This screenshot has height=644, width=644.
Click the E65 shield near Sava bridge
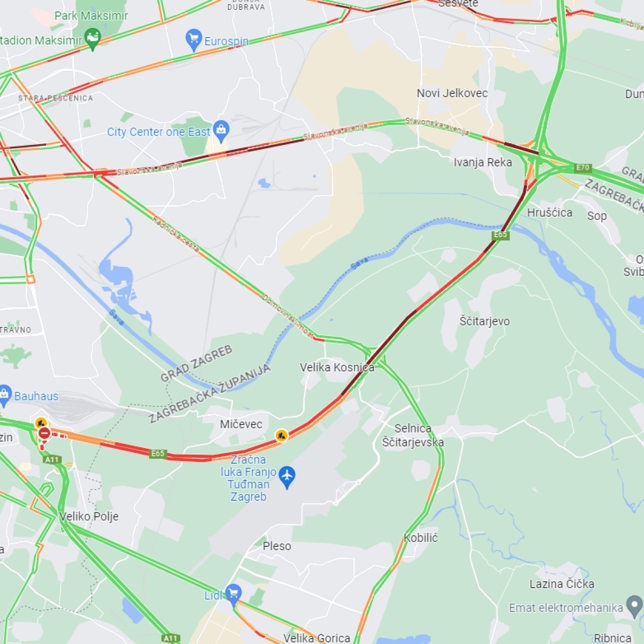[x=500, y=235]
